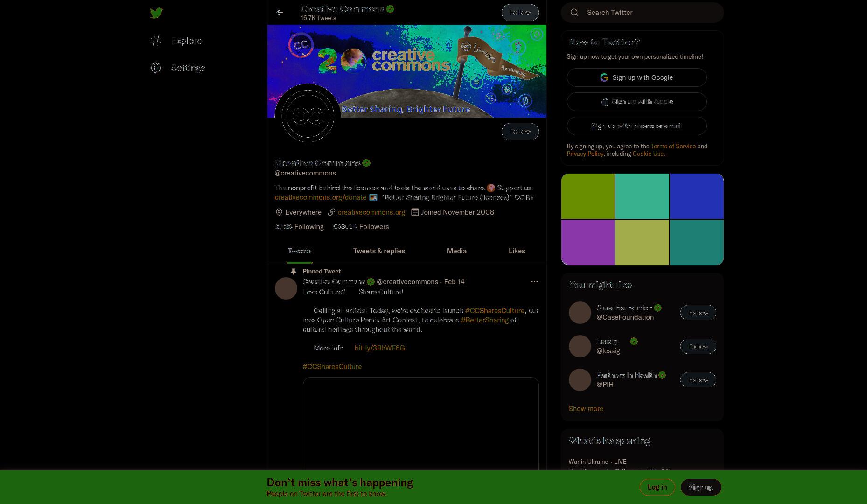The width and height of the screenshot is (867, 504).
Task: Click the Apple logo icon
Action: [605, 102]
